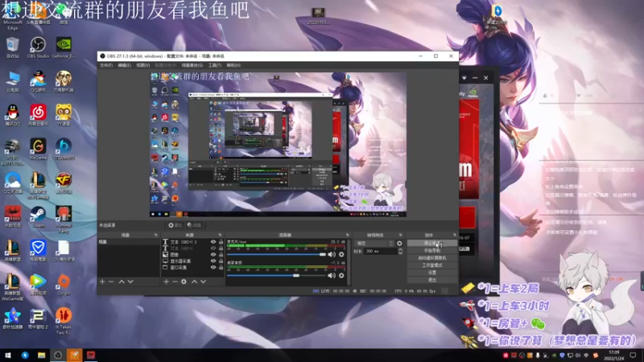Toggle visibility of 窗口采集 source
This screenshot has height=362, width=644.
(213, 267)
